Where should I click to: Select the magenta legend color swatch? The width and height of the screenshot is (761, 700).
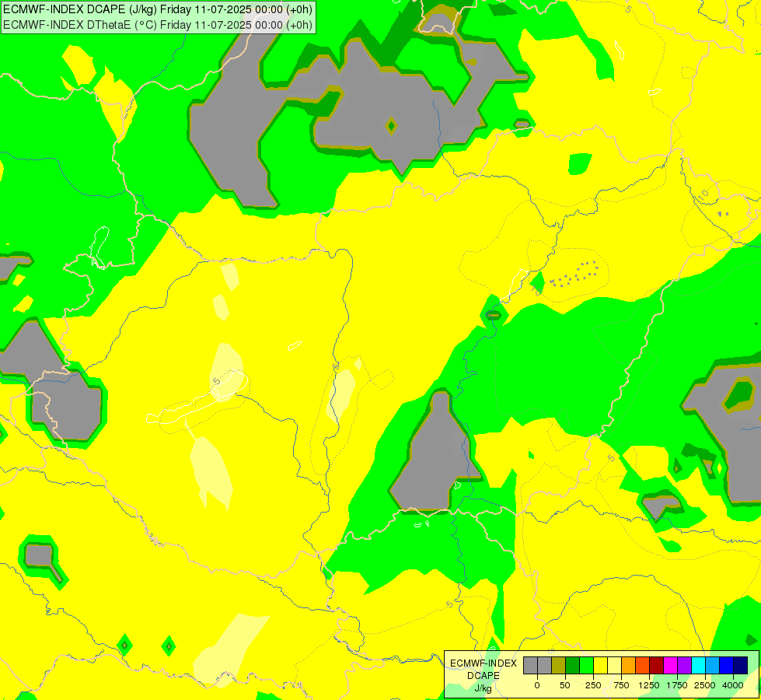pos(670,666)
